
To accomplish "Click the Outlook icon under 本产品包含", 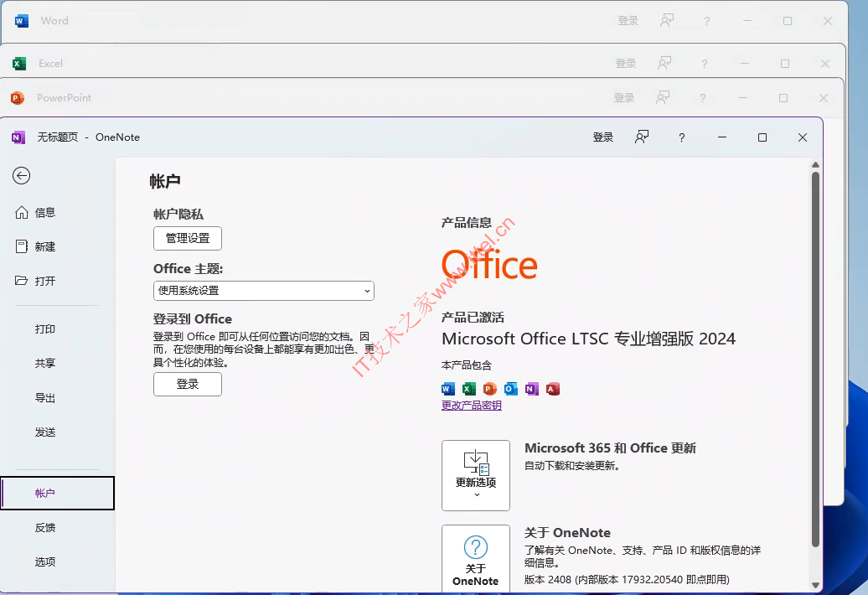I will (x=511, y=389).
